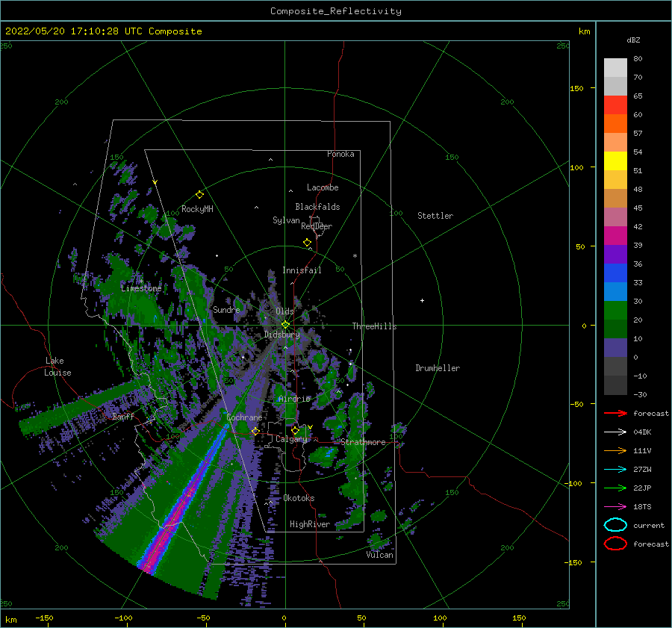Click the asterisk marker east of Innisfail
Screen dimensions: 672x628
(x=355, y=256)
